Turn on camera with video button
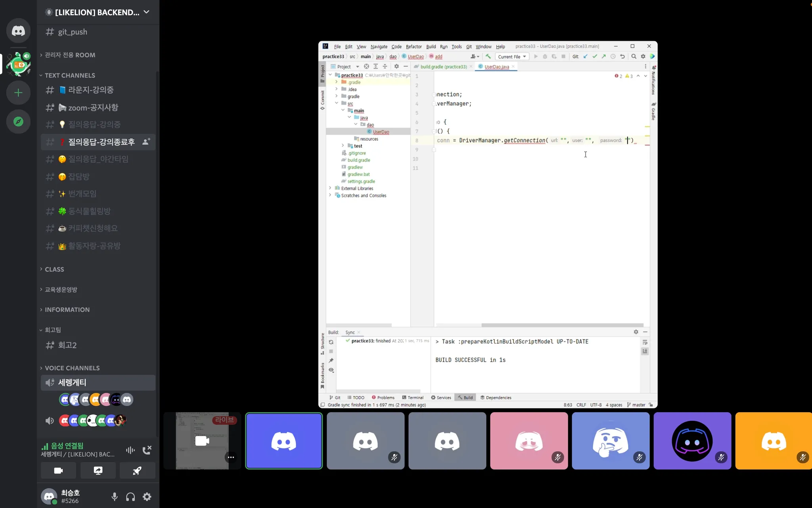Screen dimensions: 812x508 [58, 470]
